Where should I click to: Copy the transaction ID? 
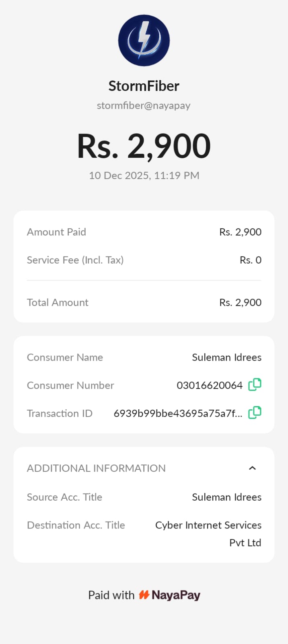click(255, 413)
